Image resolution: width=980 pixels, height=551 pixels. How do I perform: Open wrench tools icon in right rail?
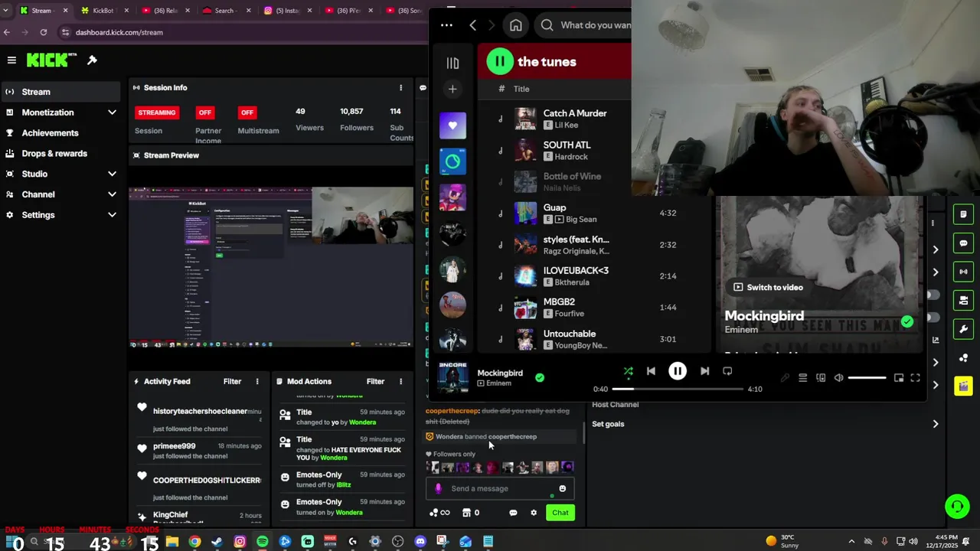[963, 329]
